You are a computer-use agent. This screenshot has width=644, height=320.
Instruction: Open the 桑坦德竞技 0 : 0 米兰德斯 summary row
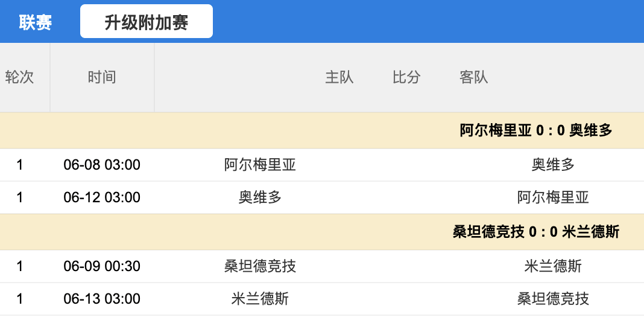click(535, 232)
